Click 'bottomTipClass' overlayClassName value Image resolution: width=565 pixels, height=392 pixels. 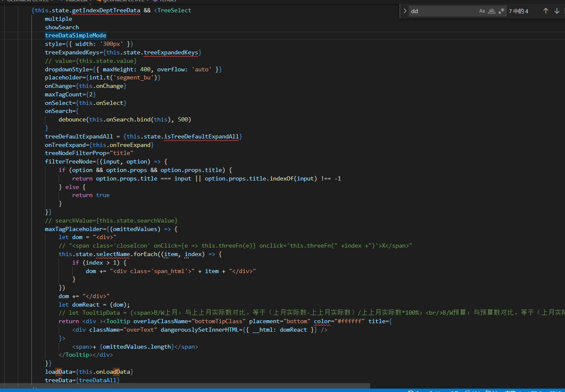(218, 321)
